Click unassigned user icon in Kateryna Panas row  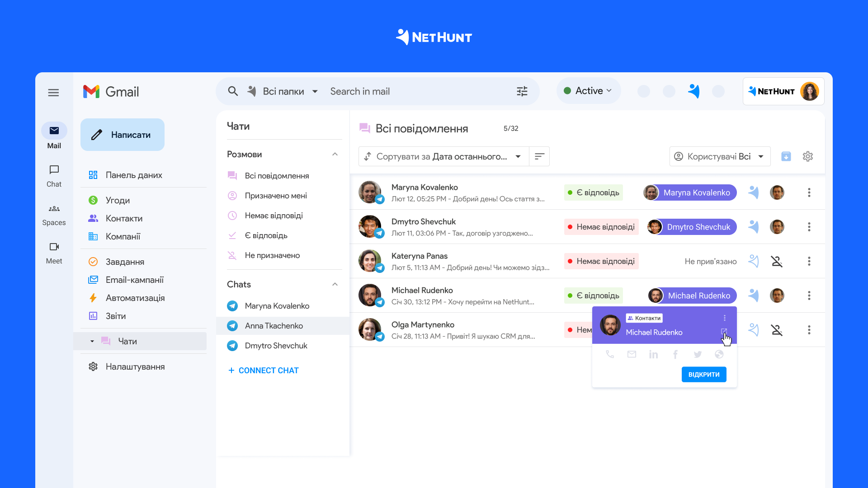[777, 261]
